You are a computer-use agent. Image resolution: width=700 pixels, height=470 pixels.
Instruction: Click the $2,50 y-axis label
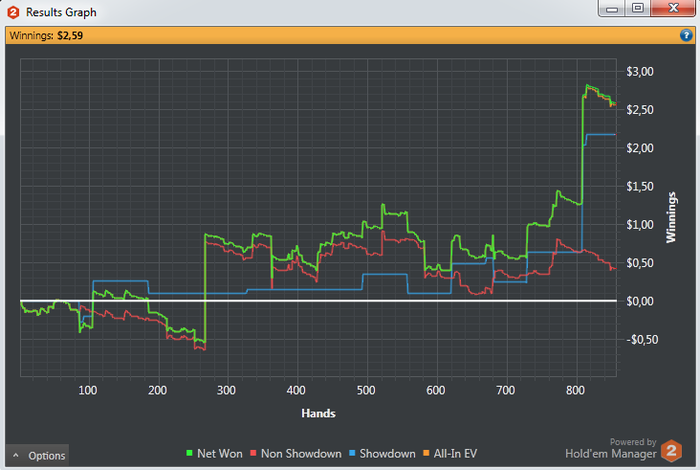[639, 110]
